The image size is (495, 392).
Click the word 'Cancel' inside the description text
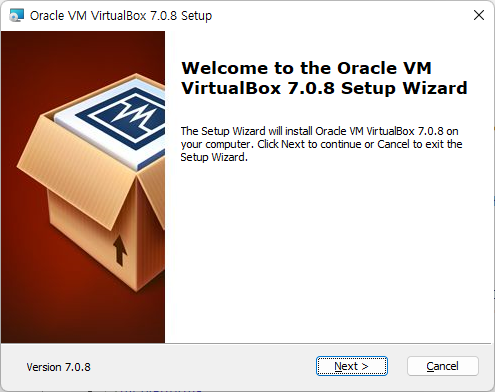click(x=393, y=144)
